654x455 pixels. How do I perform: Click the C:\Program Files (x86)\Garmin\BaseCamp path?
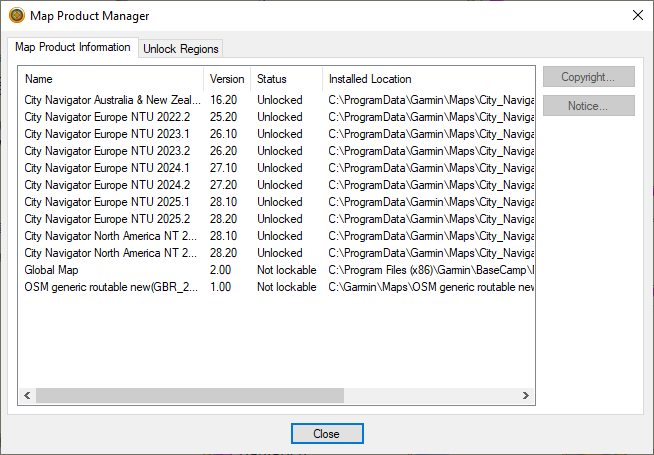click(x=431, y=270)
